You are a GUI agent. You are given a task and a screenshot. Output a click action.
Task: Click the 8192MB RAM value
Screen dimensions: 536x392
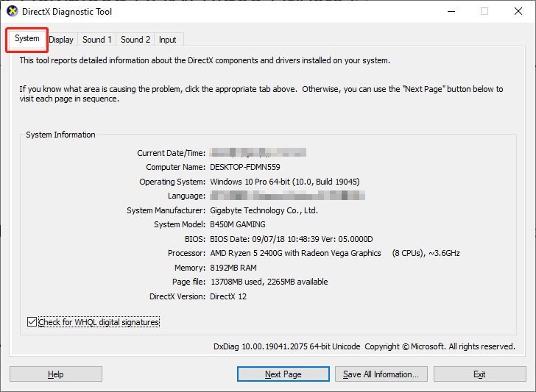233,268
